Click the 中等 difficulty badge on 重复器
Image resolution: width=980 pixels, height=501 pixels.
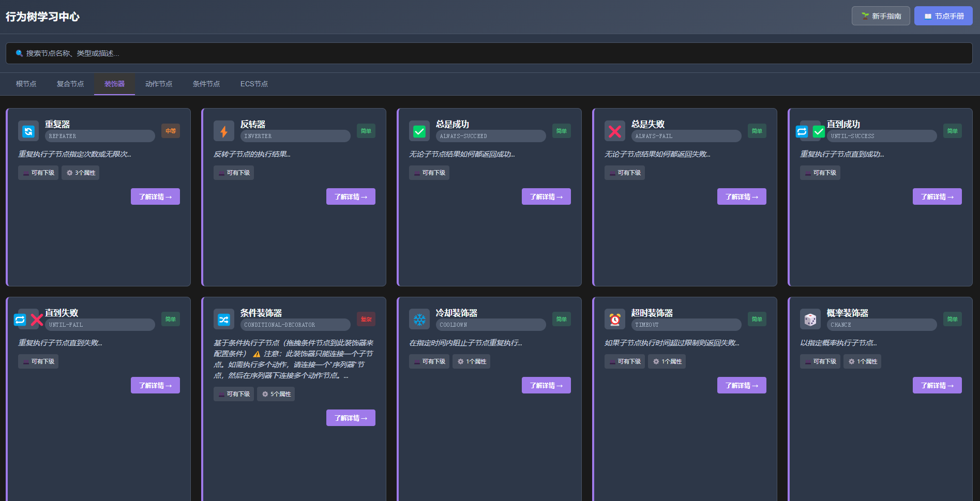pos(171,131)
